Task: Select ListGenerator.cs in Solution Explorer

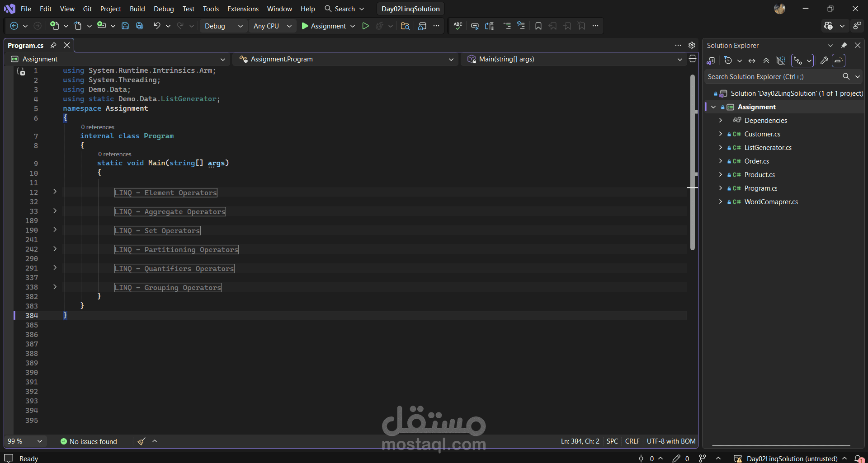Action: [x=768, y=148]
